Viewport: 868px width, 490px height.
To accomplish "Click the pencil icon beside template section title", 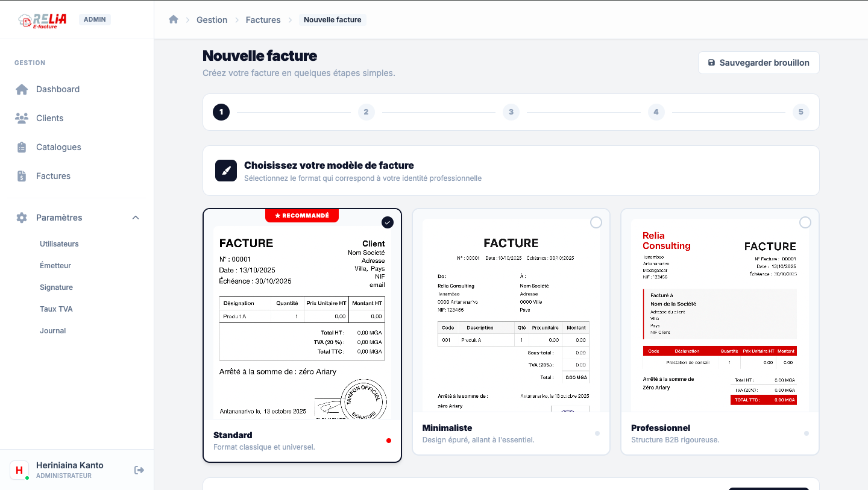I will 225,170.
